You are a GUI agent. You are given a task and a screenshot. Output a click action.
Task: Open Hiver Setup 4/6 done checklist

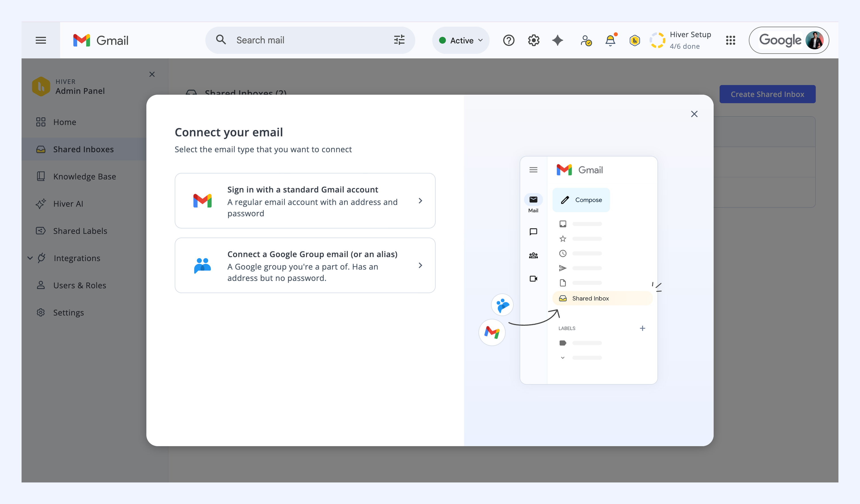(x=690, y=40)
